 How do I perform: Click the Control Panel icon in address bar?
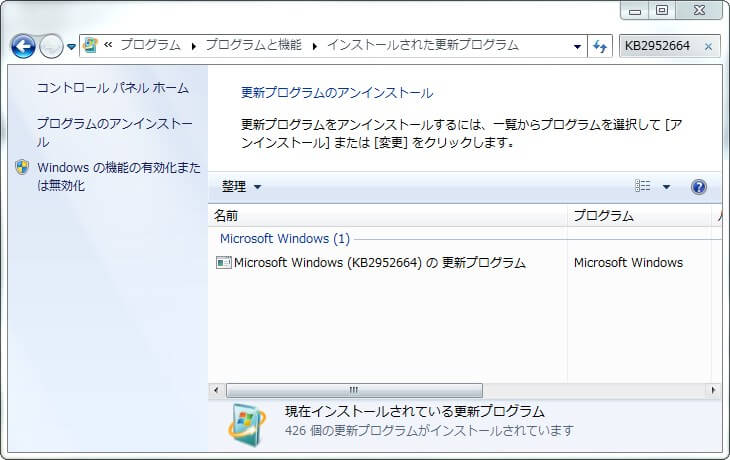[x=91, y=45]
